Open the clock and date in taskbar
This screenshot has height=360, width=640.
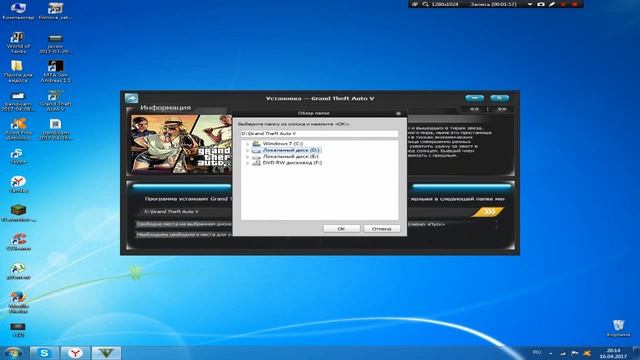pyautogui.click(x=613, y=353)
